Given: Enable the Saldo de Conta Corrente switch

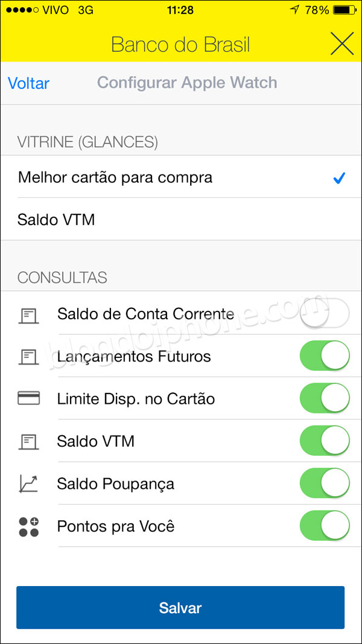Looking at the screenshot, I should point(324,314).
